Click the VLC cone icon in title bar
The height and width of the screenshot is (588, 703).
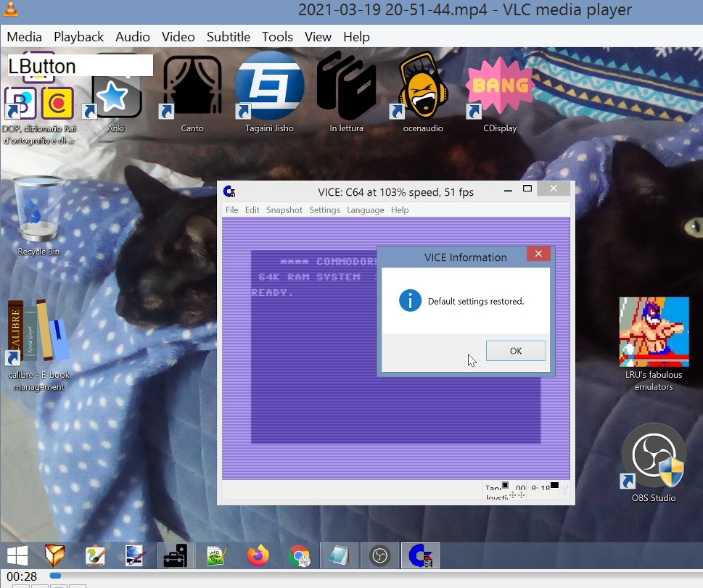(11, 8)
